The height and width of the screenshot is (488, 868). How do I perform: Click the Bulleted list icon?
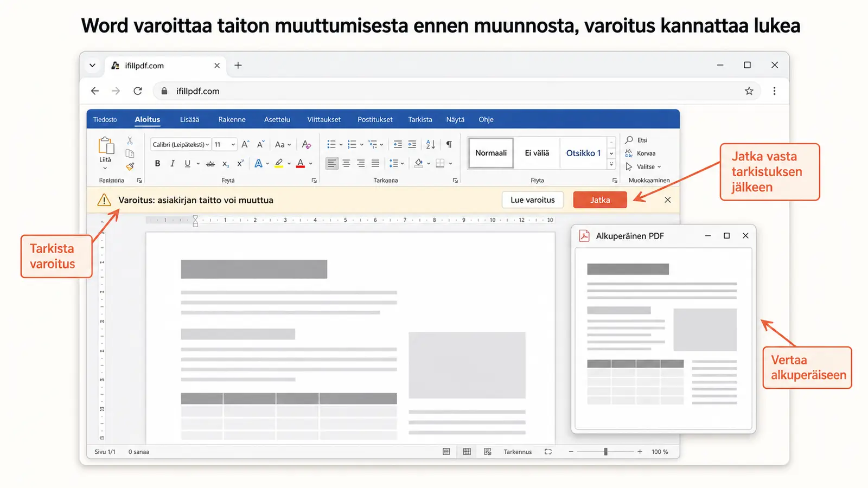(x=331, y=144)
